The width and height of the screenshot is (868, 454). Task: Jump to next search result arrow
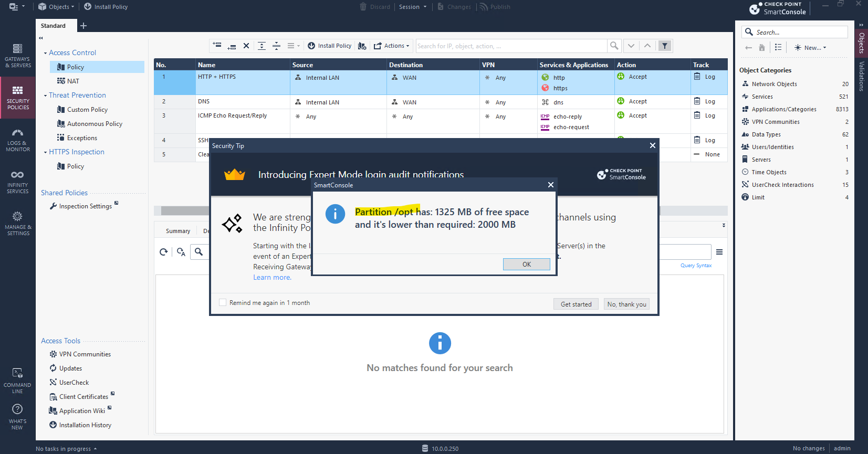click(x=631, y=46)
